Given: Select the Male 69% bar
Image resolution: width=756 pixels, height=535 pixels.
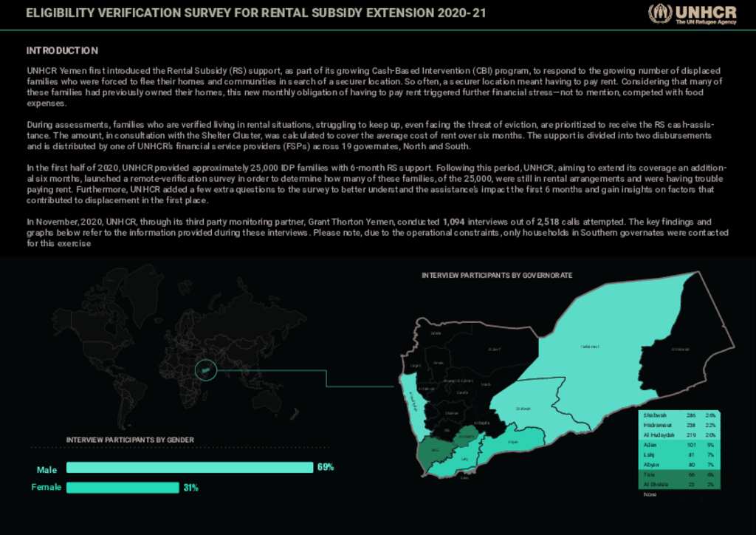Looking at the screenshot, I should click(188, 468).
